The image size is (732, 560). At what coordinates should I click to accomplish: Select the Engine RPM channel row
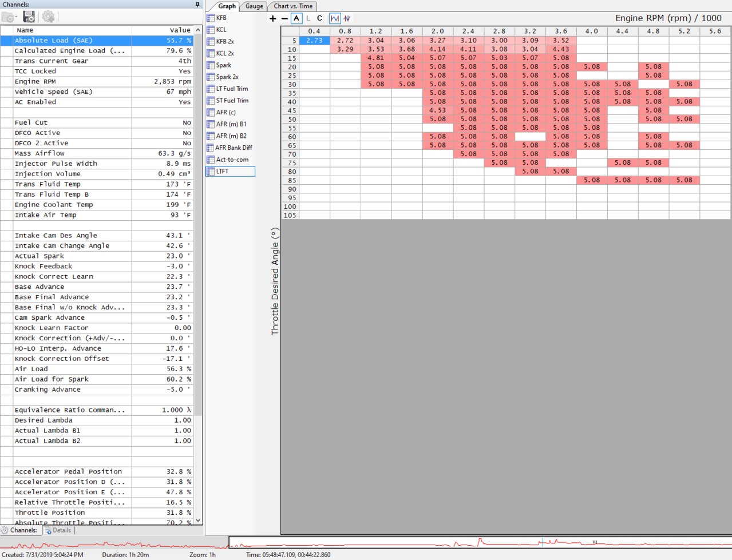point(97,82)
